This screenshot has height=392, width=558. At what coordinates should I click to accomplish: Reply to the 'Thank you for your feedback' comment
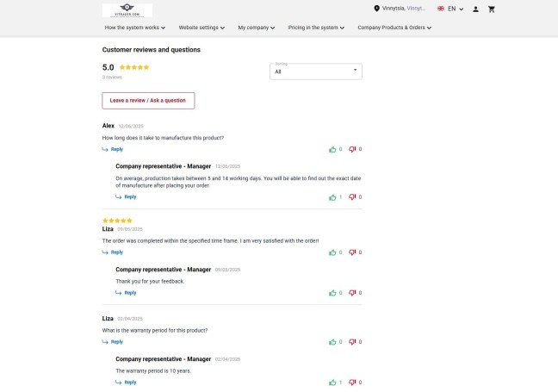coord(126,293)
